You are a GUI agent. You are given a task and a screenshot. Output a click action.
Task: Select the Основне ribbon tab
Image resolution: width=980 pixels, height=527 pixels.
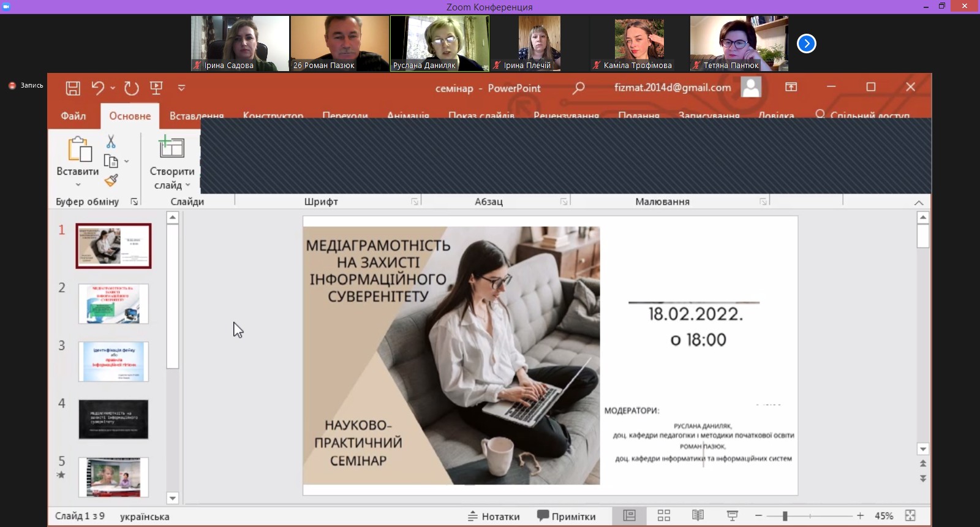130,116
